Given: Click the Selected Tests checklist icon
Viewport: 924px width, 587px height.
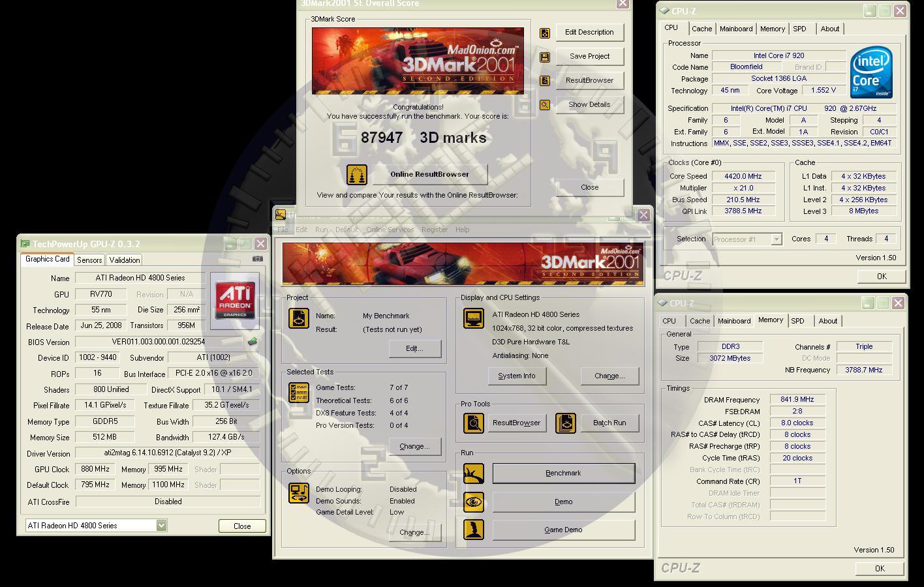Looking at the screenshot, I should (299, 393).
